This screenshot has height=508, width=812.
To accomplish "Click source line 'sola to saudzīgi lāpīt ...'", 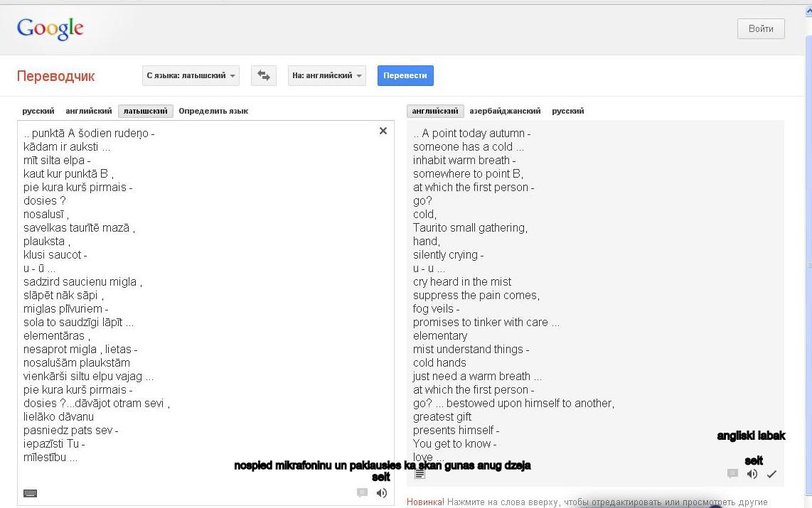I will pos(79,323).
